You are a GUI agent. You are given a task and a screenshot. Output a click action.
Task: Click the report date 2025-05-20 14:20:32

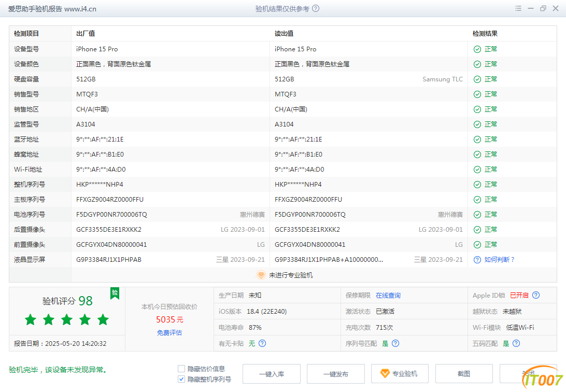pos(76,344)
